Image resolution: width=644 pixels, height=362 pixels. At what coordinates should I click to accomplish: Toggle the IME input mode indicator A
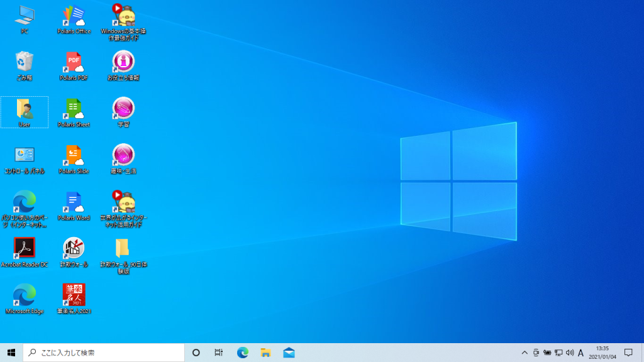pos(580,353)
